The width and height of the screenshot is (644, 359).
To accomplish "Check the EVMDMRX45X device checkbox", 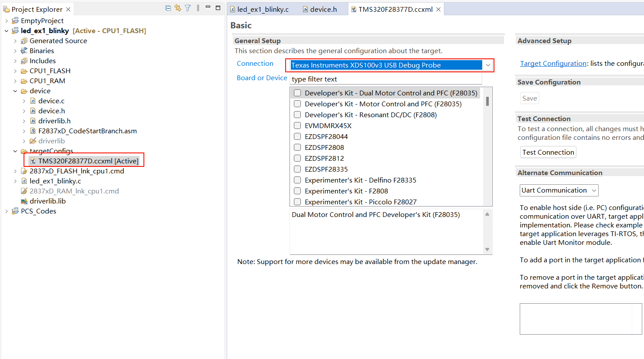I will pos(297,125).
